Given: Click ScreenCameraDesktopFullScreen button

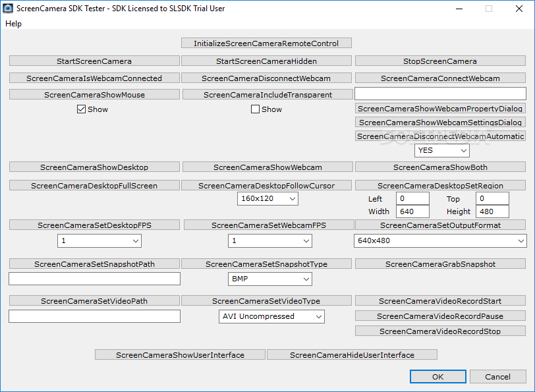Looking at the screenshot, I should coord(94,185).
